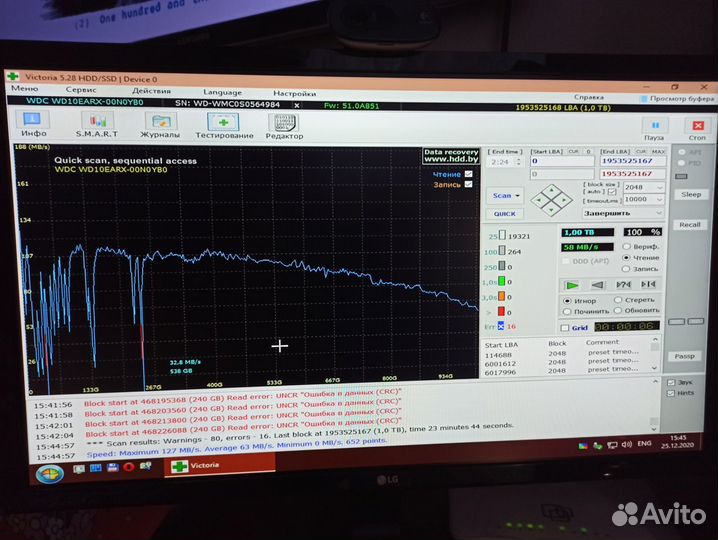Toggle the Err 16 error block checkbox
The image size is (718, 540).
pos(501,326)
